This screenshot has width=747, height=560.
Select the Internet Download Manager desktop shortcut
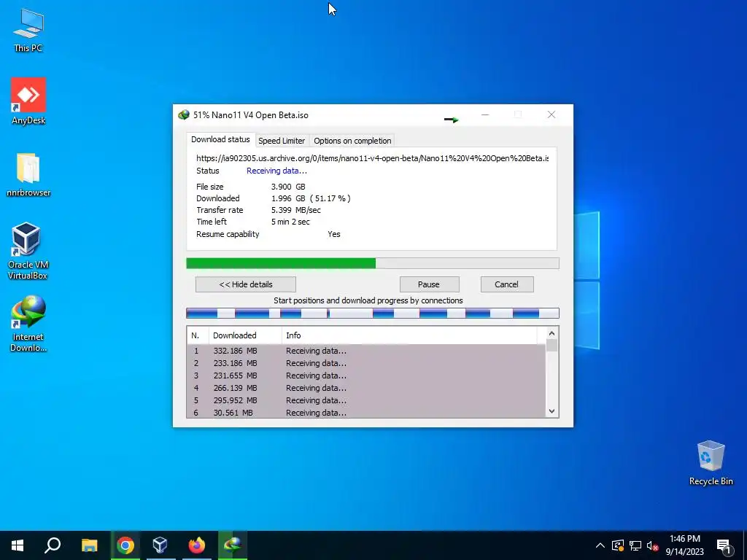pos(28,323)
